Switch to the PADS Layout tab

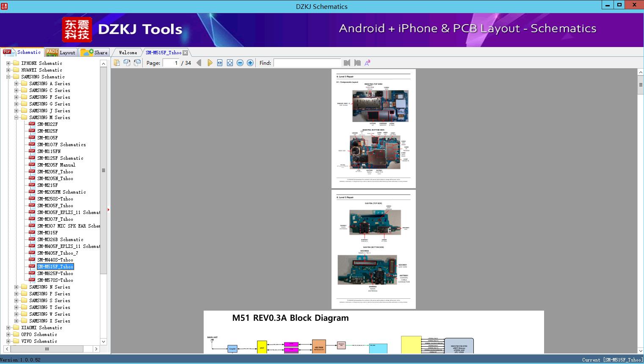pyautogui.click(x=61, y=53)
